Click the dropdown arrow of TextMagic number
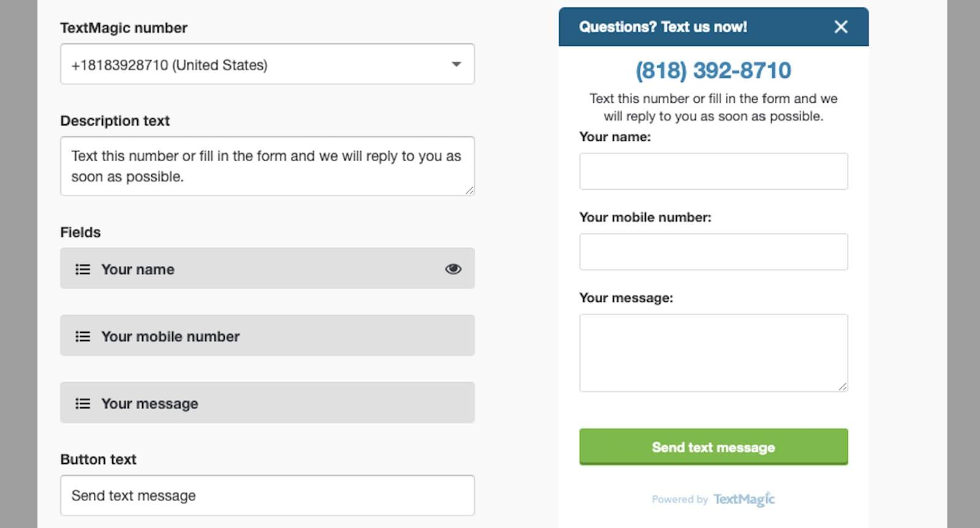The image size is (980, 528). click(x=456, y=64)
